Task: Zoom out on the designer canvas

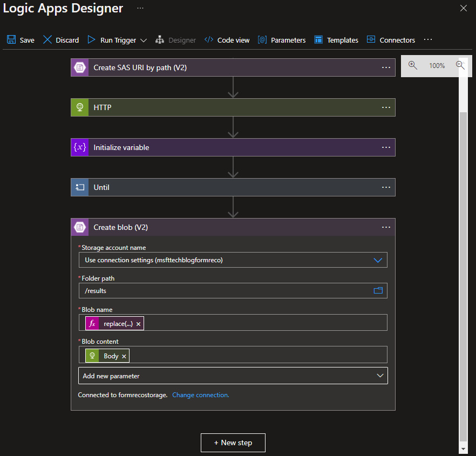Action: click(x=460, y=65)
